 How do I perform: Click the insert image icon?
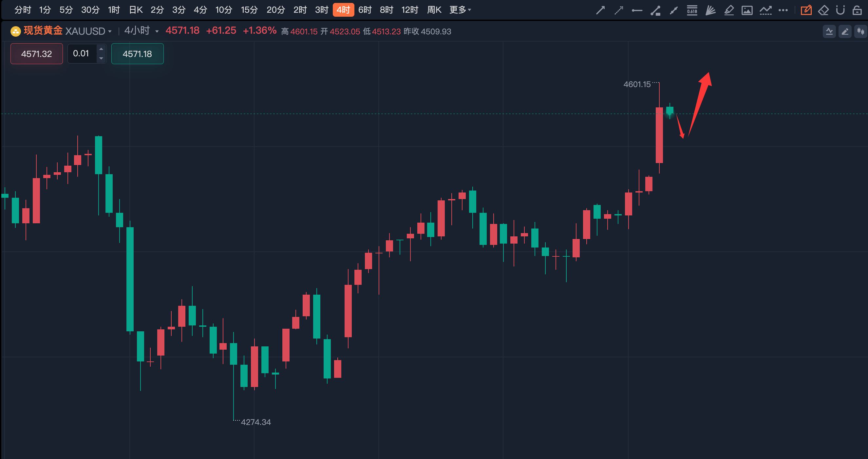click(x=747, y=10)
